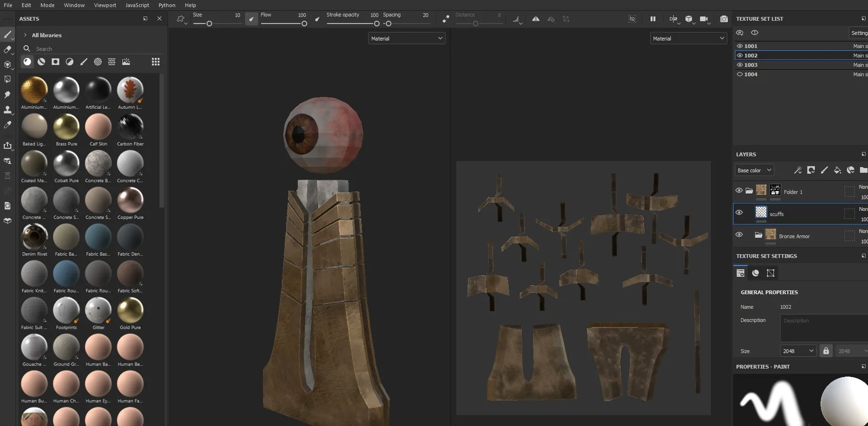The width and height of the screenshot is (868, 426).
Task: Adjust the brush Size slider
Action: click(217, 24)
